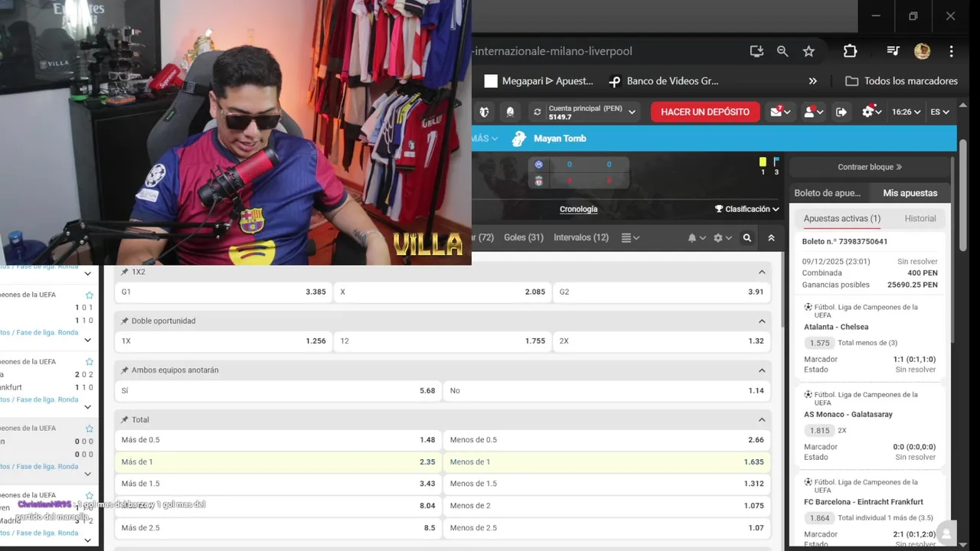Select Sí both teams score 5.68
980x551 pixels.
[278, 391]
